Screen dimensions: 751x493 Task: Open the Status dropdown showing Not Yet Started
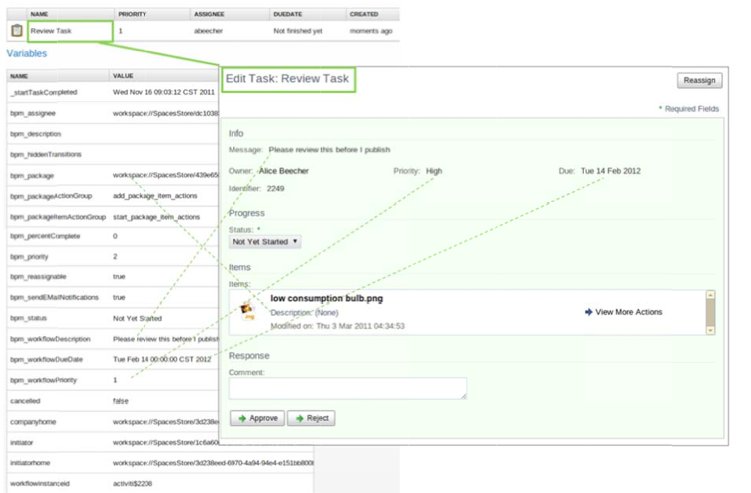click(265, 241)
